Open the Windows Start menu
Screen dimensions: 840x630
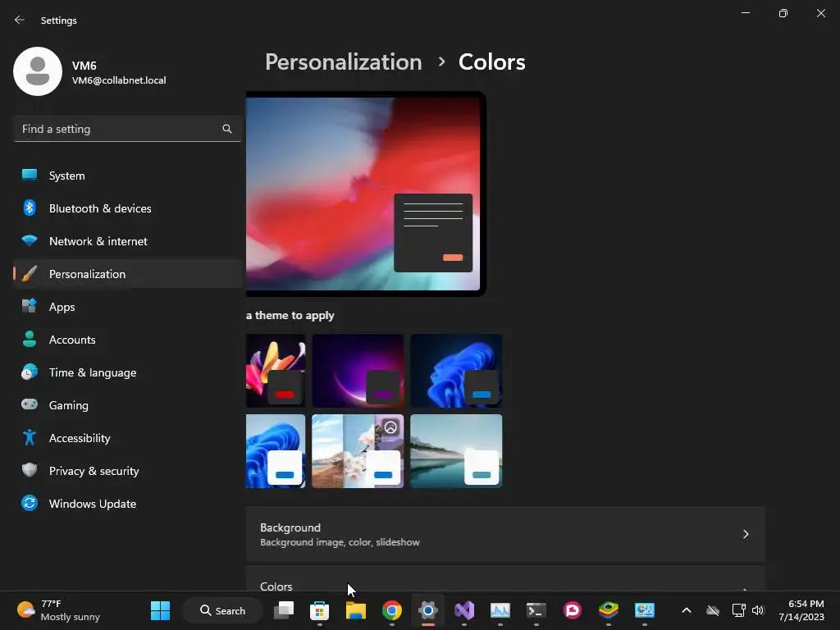pos(160,610)
